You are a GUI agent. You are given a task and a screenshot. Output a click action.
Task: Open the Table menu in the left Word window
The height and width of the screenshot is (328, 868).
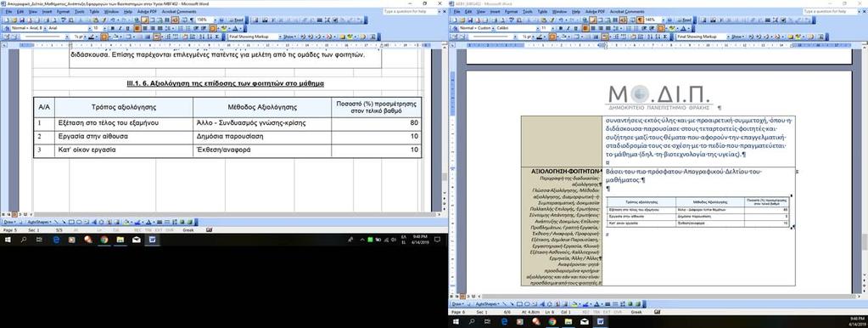pos(95,12)
